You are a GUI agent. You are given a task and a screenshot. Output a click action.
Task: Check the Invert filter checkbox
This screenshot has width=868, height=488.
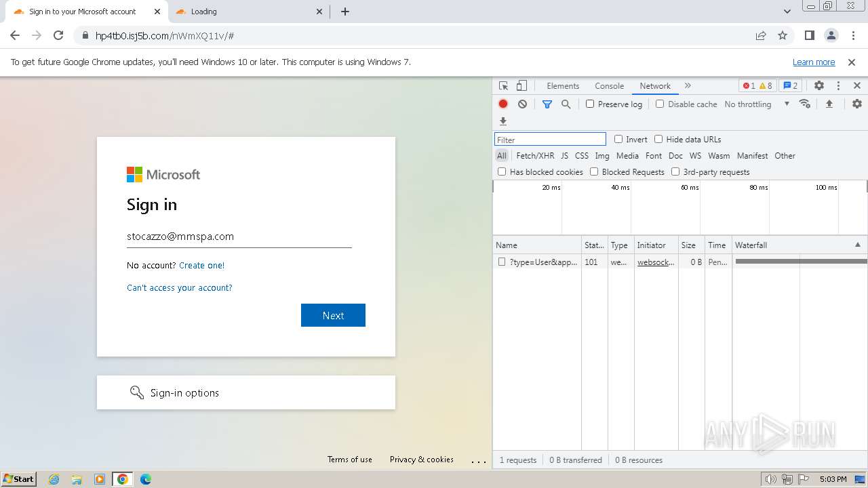[618, 139]
